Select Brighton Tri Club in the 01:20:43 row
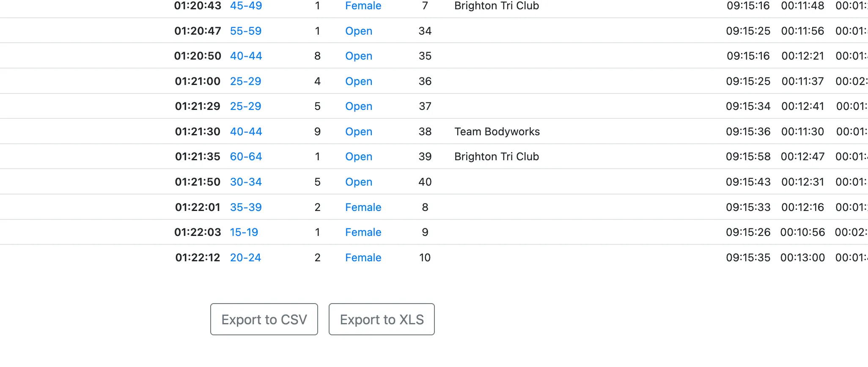The height and width of the screenshot is (367, 868). pos(497,6)
